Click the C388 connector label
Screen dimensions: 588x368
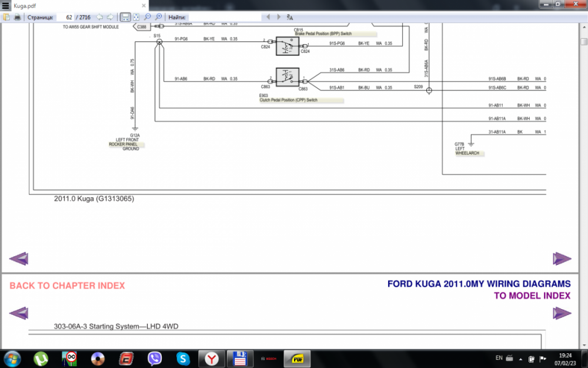[x=142, y=27]
